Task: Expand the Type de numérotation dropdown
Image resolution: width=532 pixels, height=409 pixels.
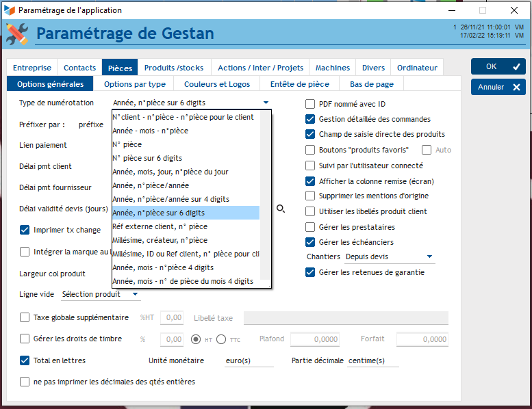Action: [x=265, y=103]
